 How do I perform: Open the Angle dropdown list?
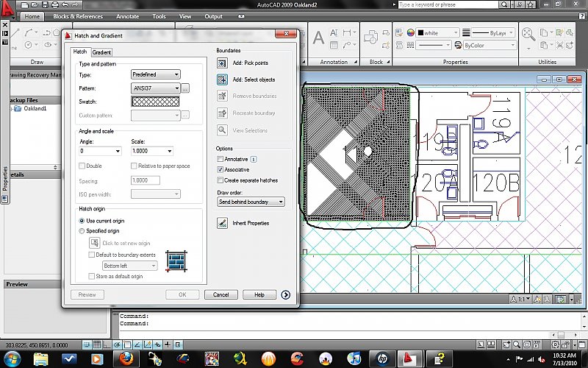[x=100, y=151]
